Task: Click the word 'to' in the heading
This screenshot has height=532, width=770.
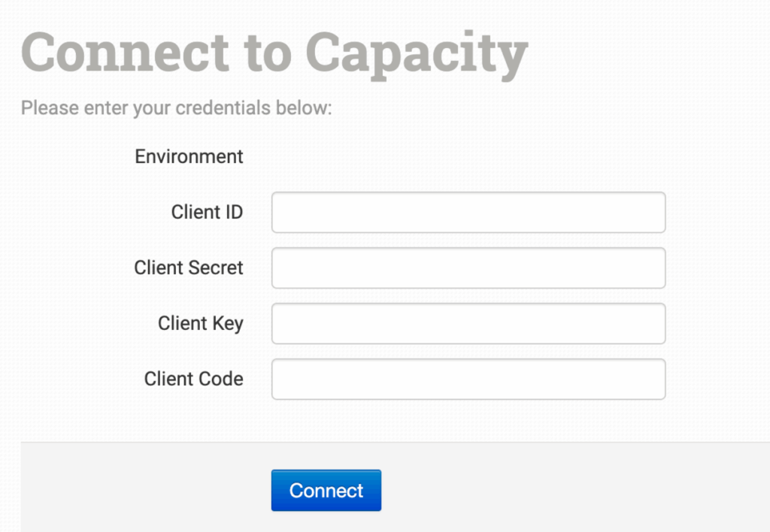Action: pos(267,54)
